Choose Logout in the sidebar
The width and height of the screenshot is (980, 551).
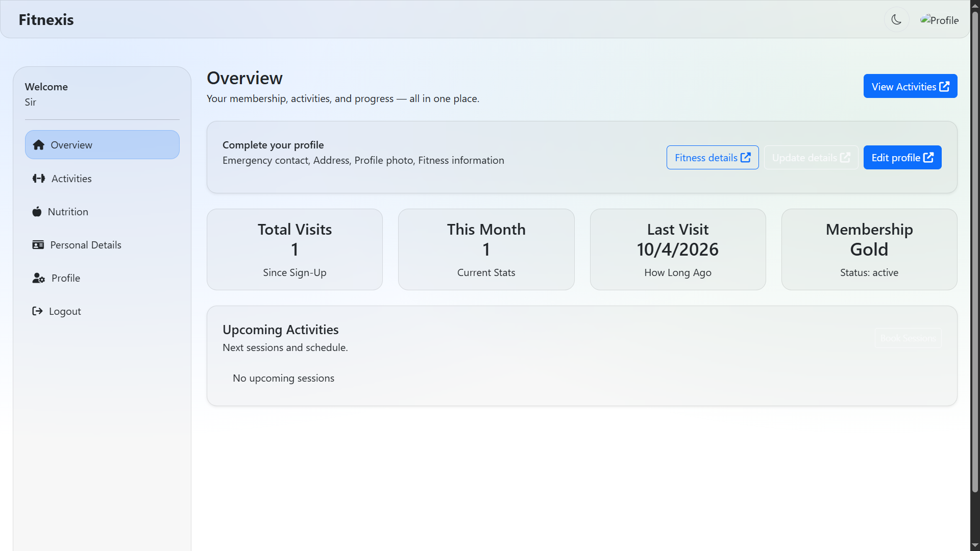pyautogui.click(x=102, y=311)
